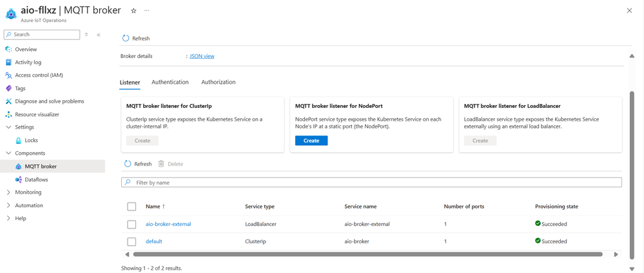
Task: Click the top Refresh command
Action: (x=136, y=38)
